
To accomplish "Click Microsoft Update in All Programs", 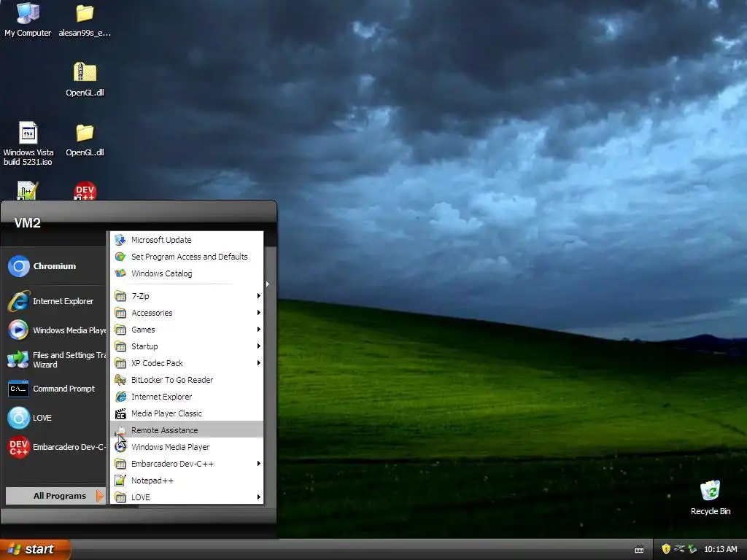I will pyautogui.click(x=186, y=240).
